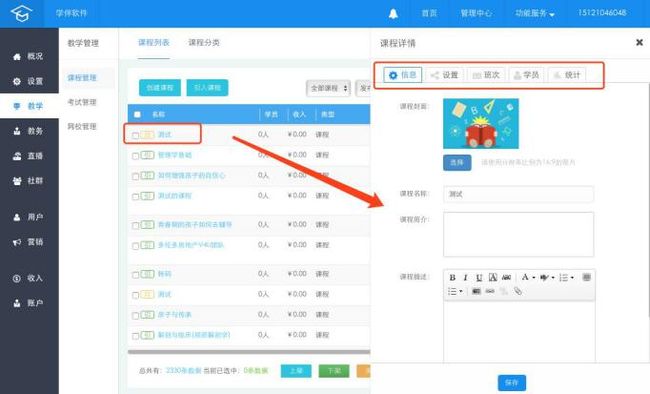This screenshot has height=394, width=650.
Task: Click the blue 上架 button
Action: point(296,371)
